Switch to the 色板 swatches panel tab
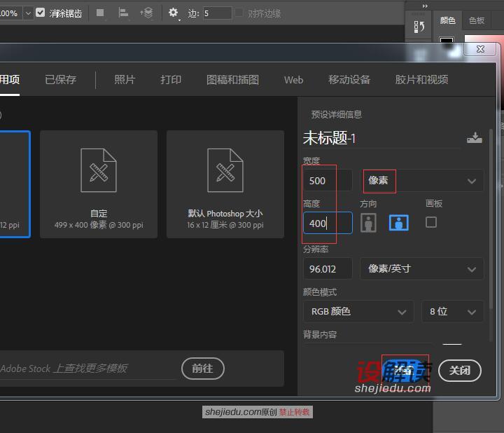Image resolution: width=504 pixels, height=433 pixels. click(477, 20)
